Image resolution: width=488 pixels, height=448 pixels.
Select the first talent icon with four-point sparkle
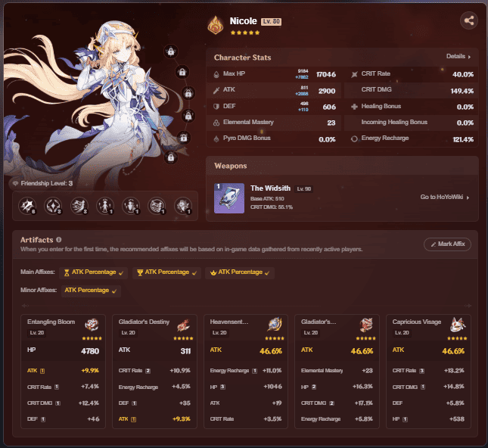point(27,206)
